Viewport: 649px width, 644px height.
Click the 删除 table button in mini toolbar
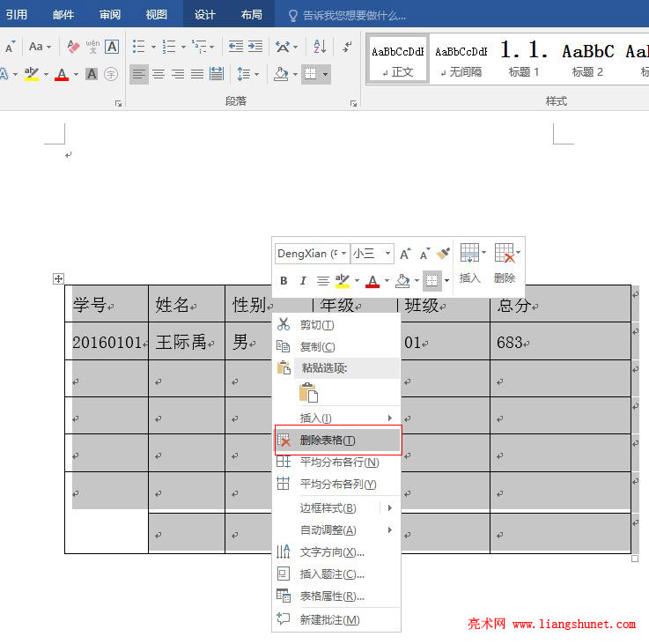[x=505, y=263]
